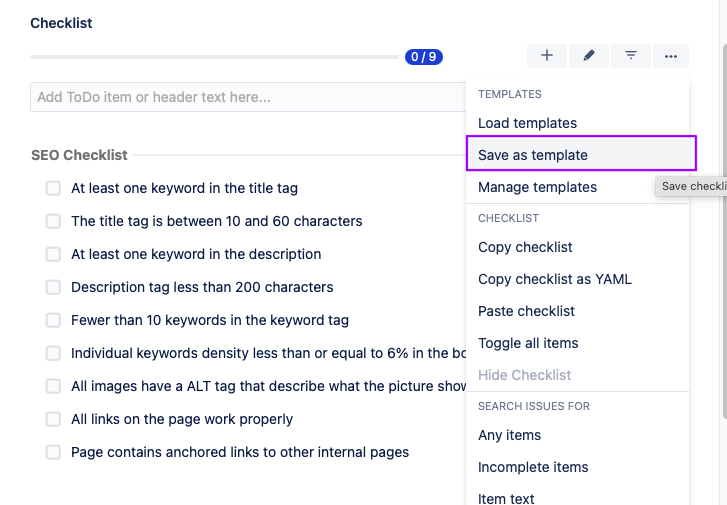Search issues for Incomplete items
The image size is (727, 505).
coord(533,467)
